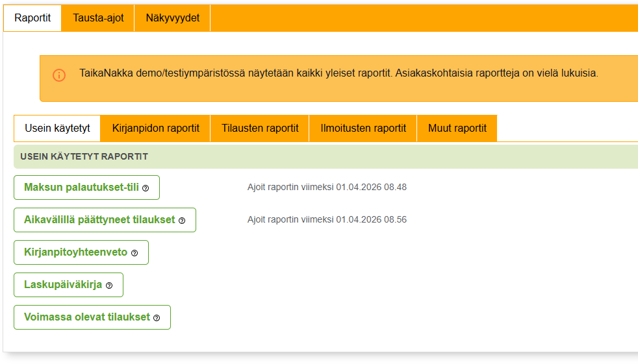Viewport: 638px width, 364px height.
Task: Open help icon next to Kirjanpitoyhteenveto
Action: (x=134, y=253)
